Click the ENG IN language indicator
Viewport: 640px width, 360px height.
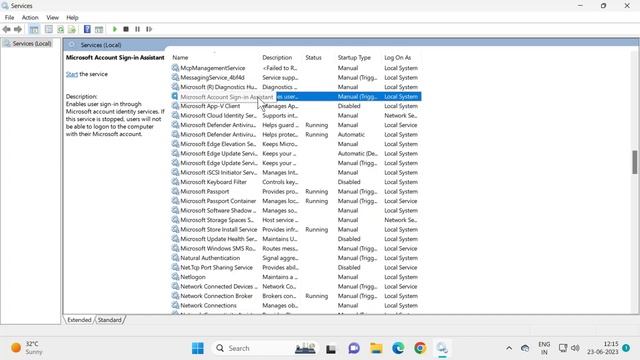click(x=544, y=348)
